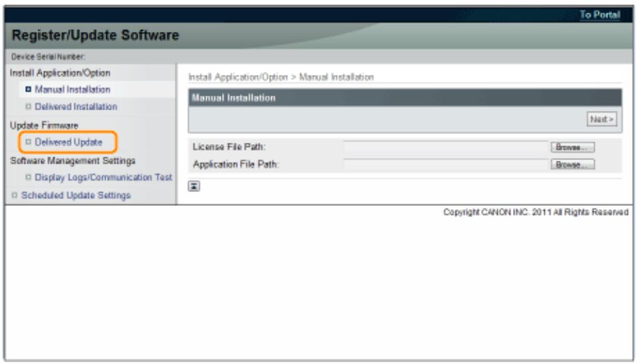
Task: Click the breadcrumb Install Application/Option > Manual Installation
Action: (x=281, y=77)
